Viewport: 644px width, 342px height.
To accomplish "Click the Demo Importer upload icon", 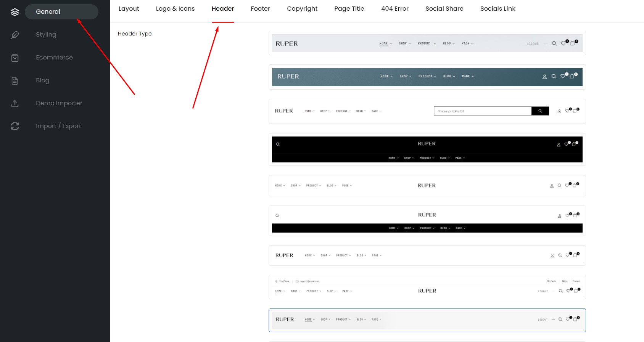I will [15, 103].
